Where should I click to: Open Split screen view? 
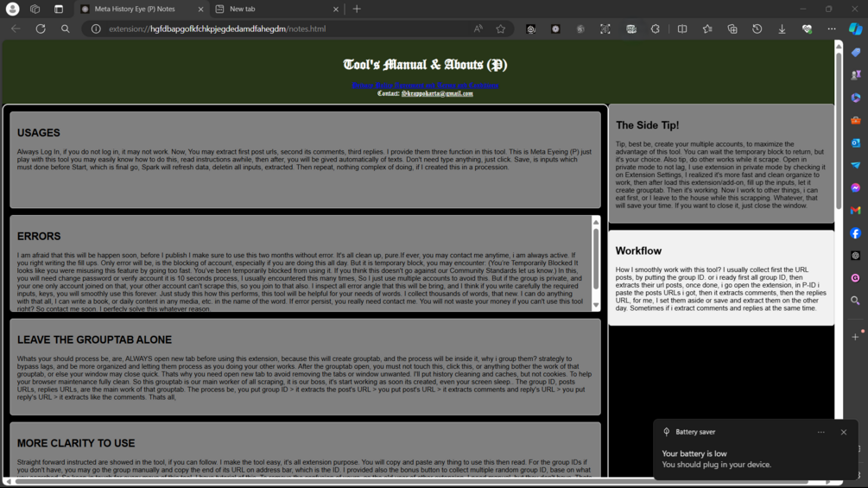[x=682, y=29]
